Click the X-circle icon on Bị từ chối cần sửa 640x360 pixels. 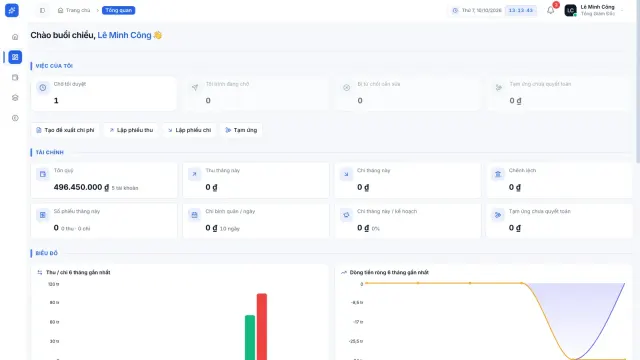point(347,88)
